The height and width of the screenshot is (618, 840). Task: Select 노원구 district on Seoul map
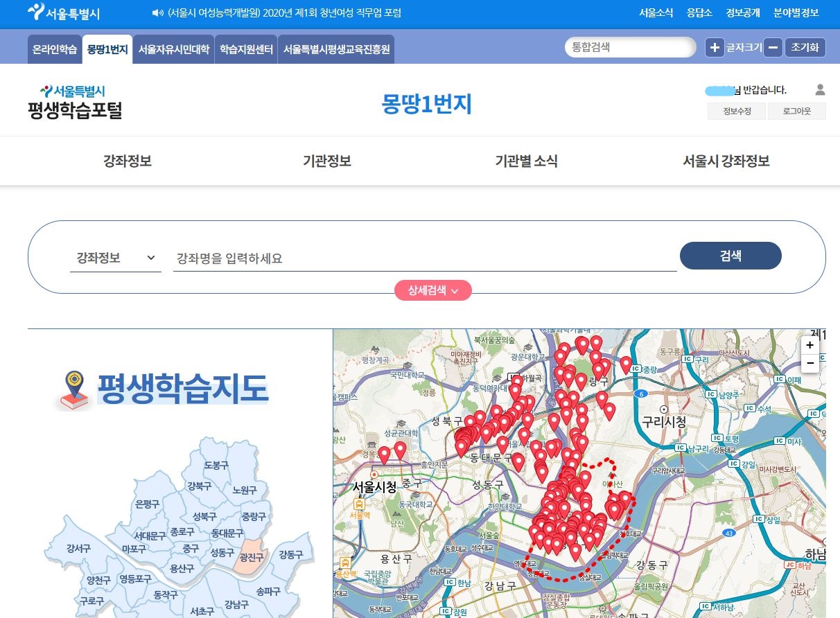(245, 490)
